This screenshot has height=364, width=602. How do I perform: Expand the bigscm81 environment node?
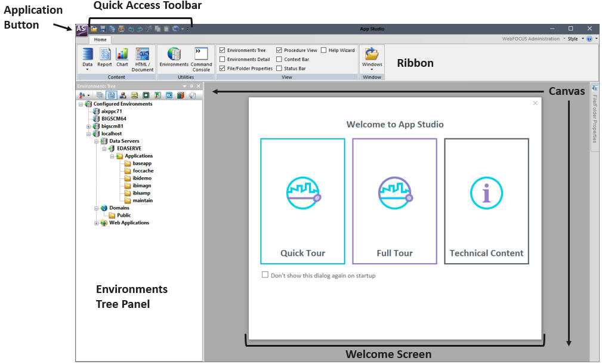click(x=88, y=127)
